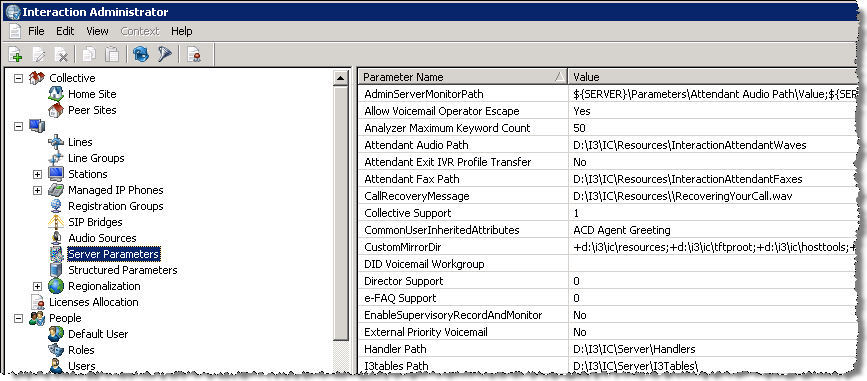This screenshot has width=867, height=381.
Task: Sort by Parameter Name column header
Action: 463,77
